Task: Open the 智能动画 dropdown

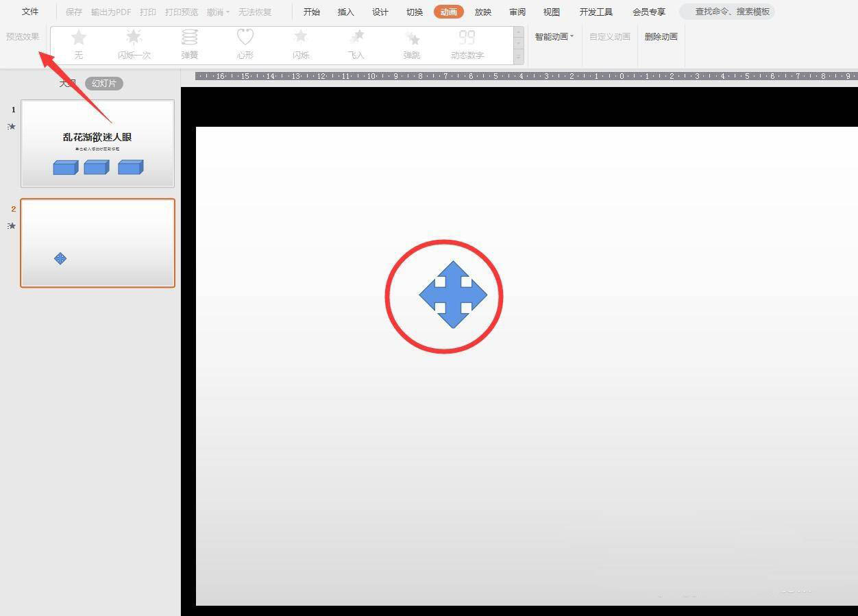Action: [x=554, y=37]
